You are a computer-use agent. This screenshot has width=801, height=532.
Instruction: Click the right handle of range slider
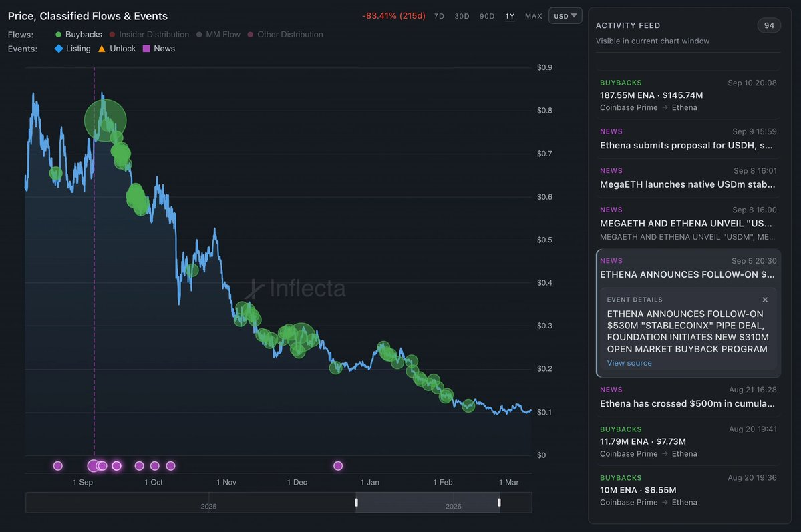click(499, 503)
